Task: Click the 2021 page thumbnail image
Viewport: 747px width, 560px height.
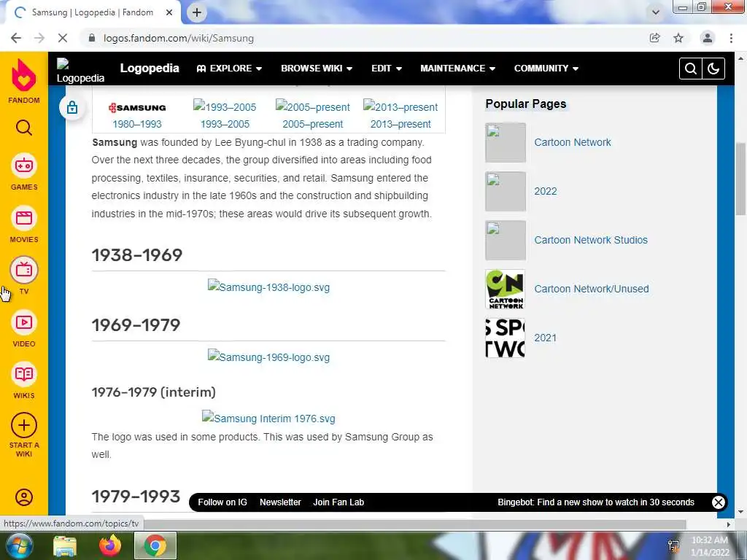Action: point(505,338)
